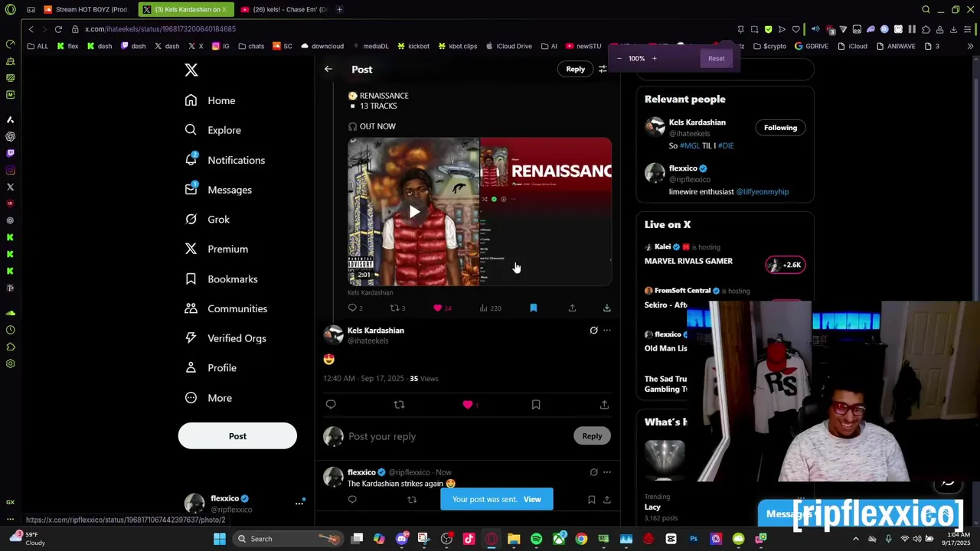Click View in post sent toast

[x=532, y=500]
